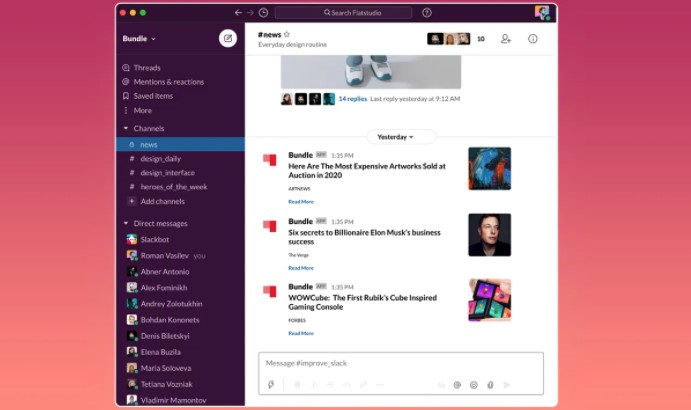
Task: Select the news channel
Action: tap(180, 144)
